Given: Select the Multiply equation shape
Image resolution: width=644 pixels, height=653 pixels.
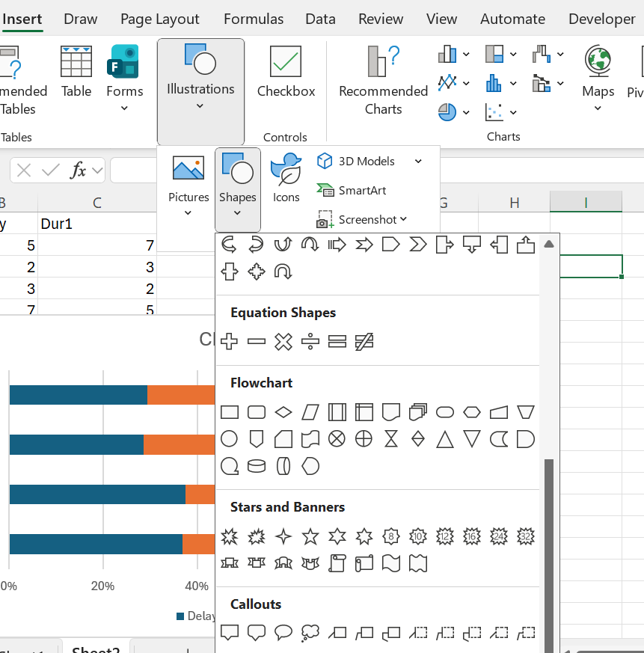Looking at the screenshot, I should point(283,342).
